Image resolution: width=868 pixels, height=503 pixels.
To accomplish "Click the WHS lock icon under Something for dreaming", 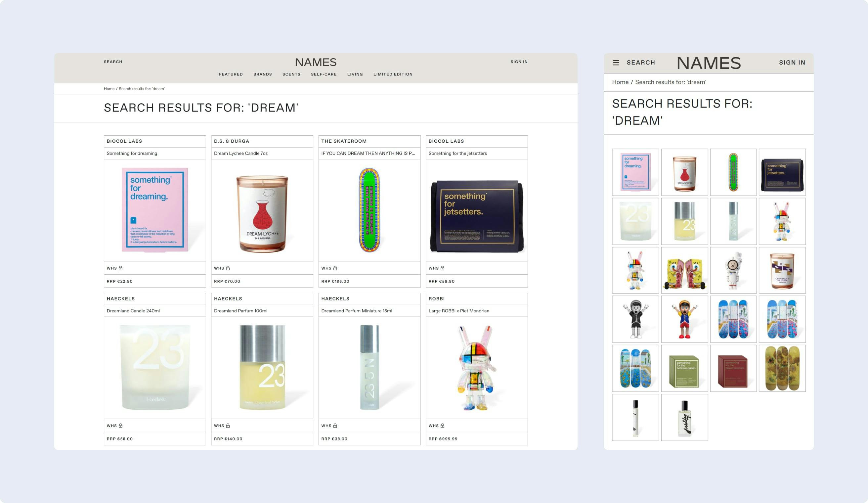I will coord(120,268).
